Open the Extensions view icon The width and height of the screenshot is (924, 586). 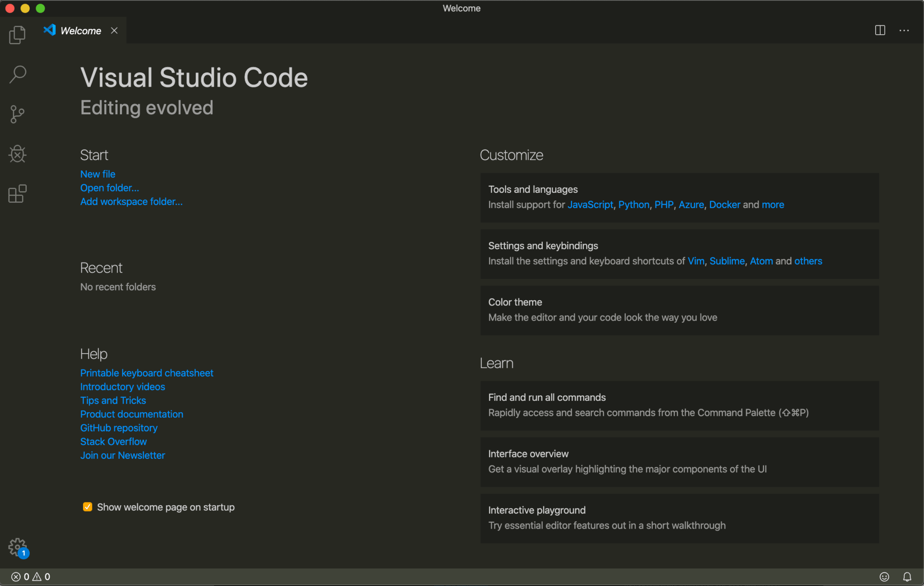coord(17,194)
